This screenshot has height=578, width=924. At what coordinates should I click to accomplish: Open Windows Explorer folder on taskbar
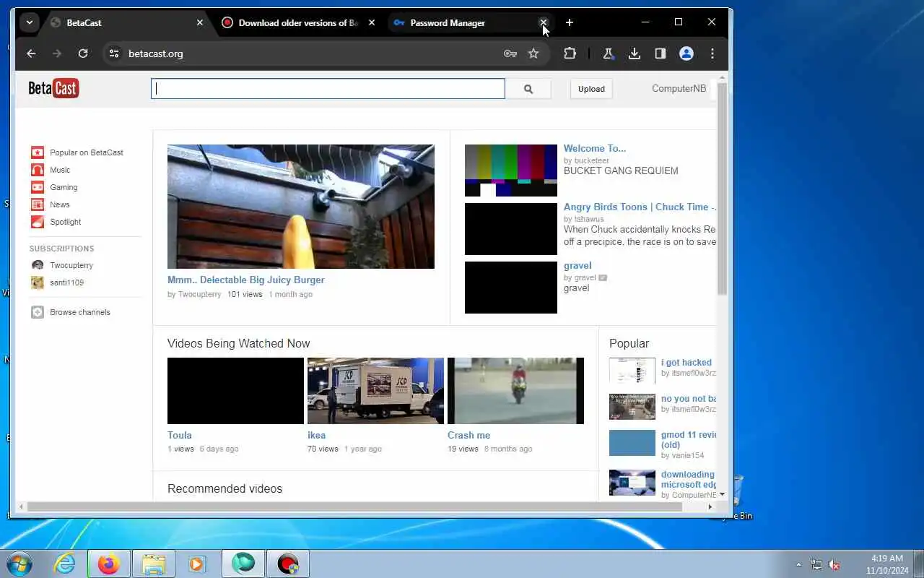coord(154,564)
